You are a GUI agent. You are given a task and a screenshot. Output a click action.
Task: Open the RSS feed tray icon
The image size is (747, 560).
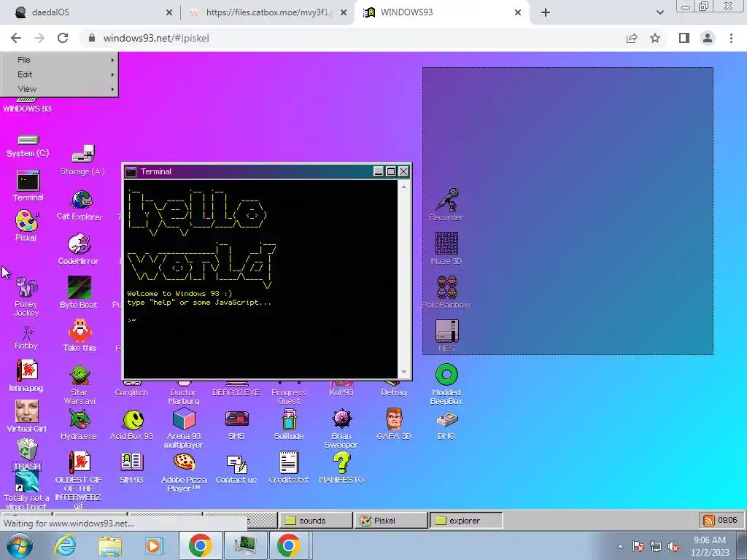[x=709, y=521]
